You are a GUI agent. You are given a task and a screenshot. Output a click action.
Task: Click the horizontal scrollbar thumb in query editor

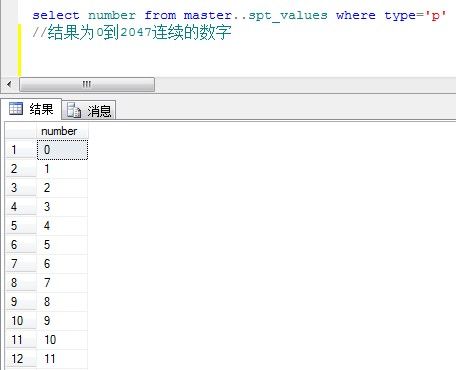click(87, 84)
